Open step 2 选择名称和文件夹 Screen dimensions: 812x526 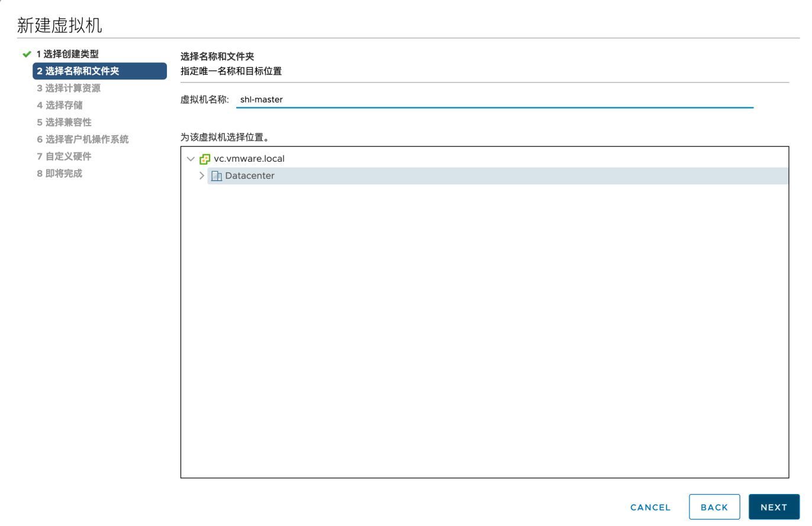[x=99, y=71]
